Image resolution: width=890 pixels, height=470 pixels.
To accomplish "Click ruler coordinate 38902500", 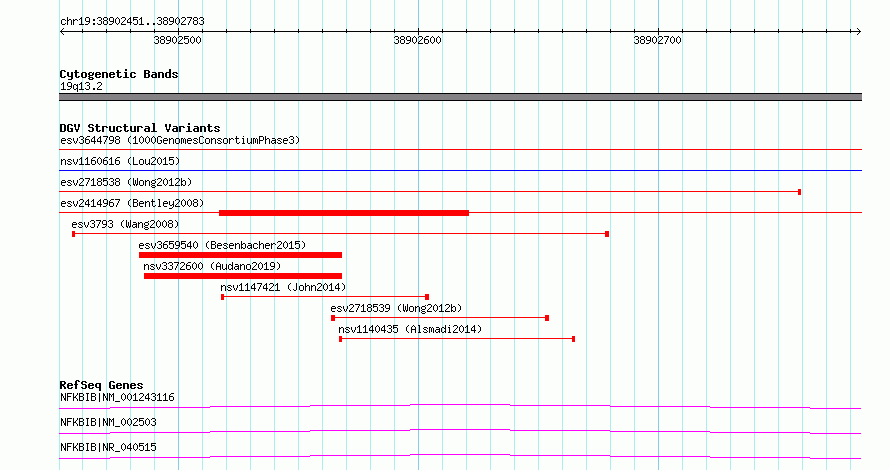I will point(178,40).
